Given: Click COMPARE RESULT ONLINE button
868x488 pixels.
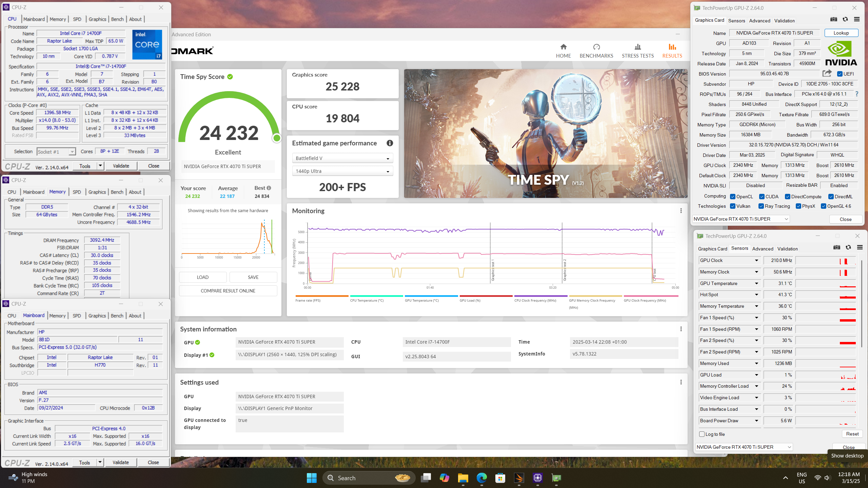Looking at the screenshot, I should [228, 291].
